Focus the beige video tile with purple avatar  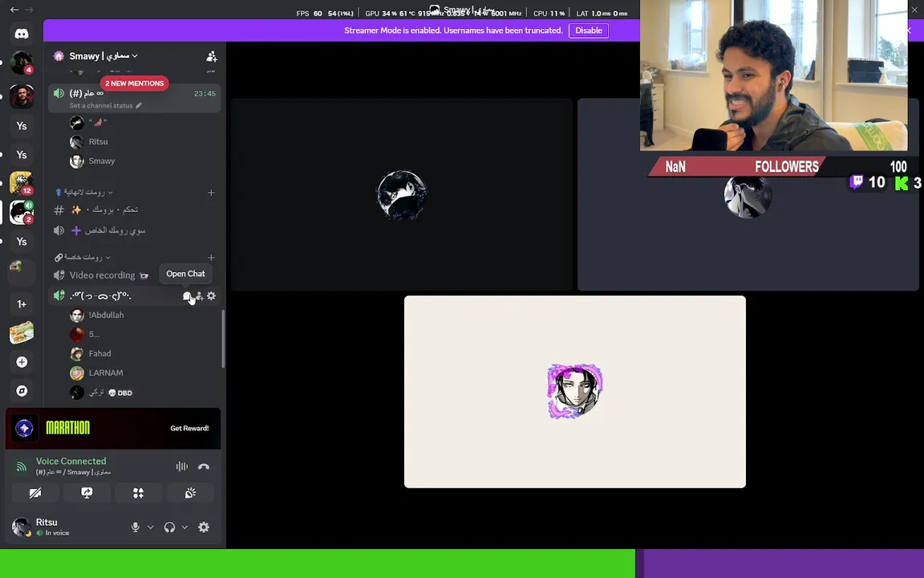pos(574,392)
